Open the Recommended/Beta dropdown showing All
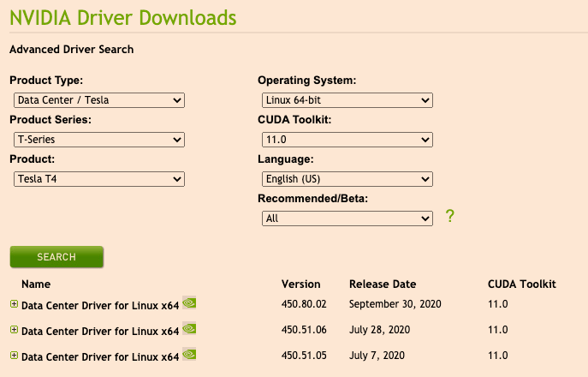Viewport: 588px width, 377px height. point(347,218)
